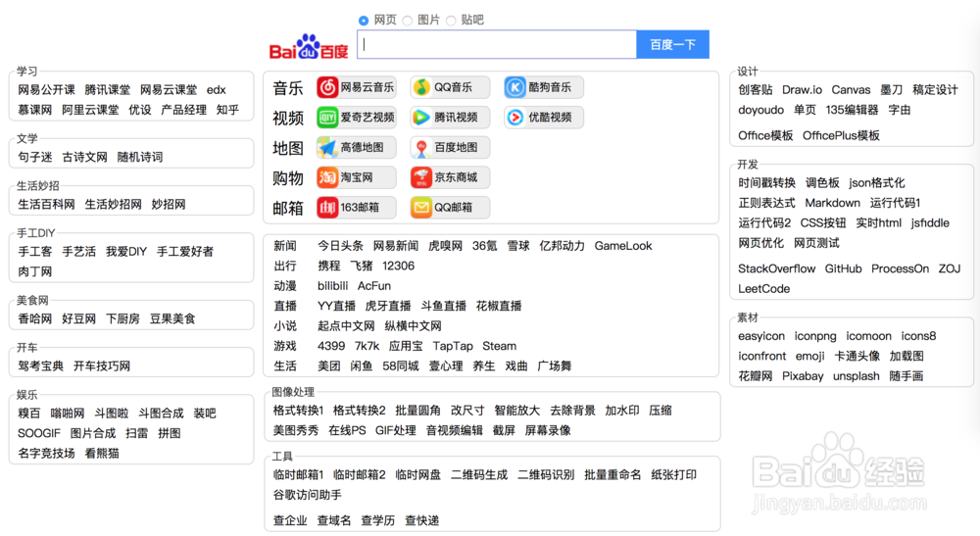The image size is (980, 536).
Task: Open 知乎 link under 学习
Action: [227, 110]
